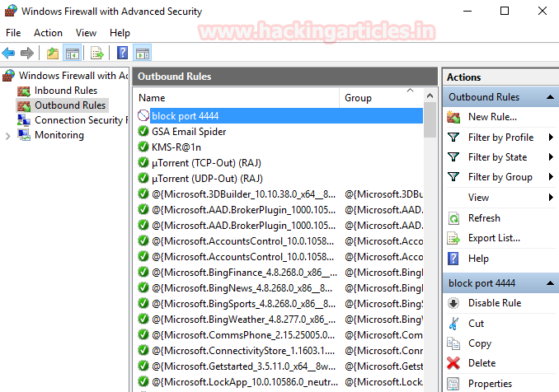Collapse the block port 4444 actions section
The image size is (559, 392).
pyautogui.click(x=550, y=283)
